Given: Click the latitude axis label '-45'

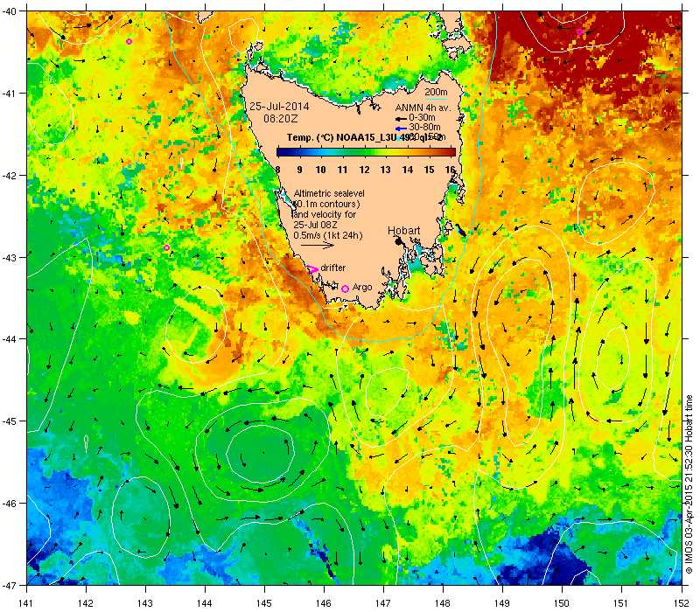Looking at the screenshot, I should [9, 421].
